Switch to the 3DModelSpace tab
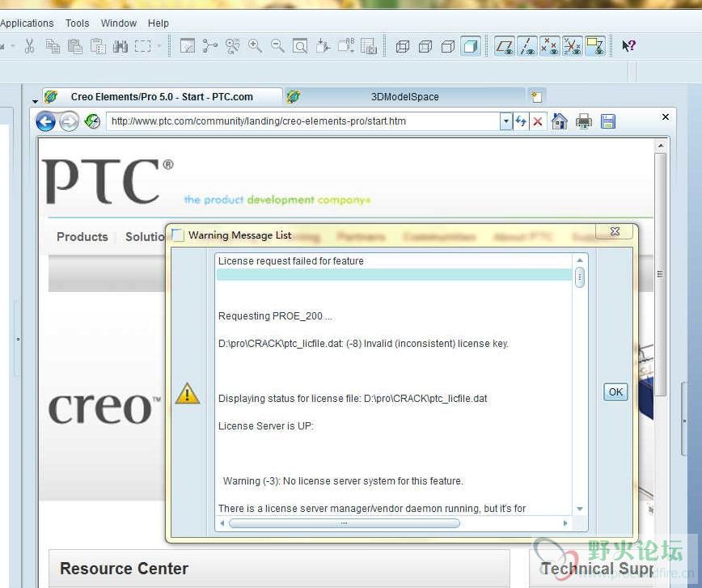 (x=404, y=97)
